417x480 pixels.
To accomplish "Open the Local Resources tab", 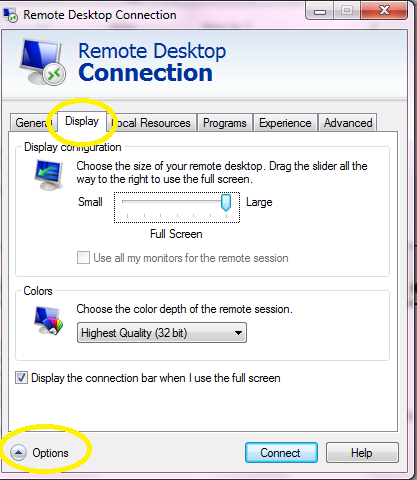I will pos(152,123).
